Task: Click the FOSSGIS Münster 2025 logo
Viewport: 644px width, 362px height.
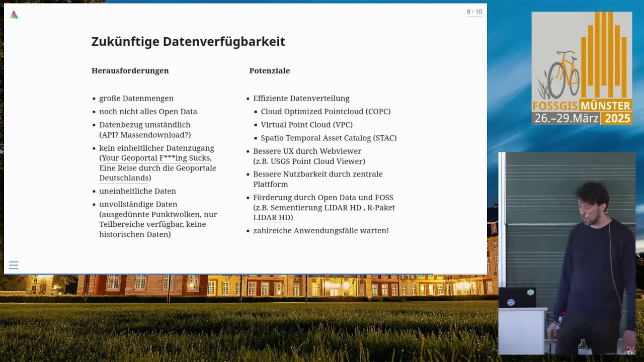Action: click(x=582, y=68)
